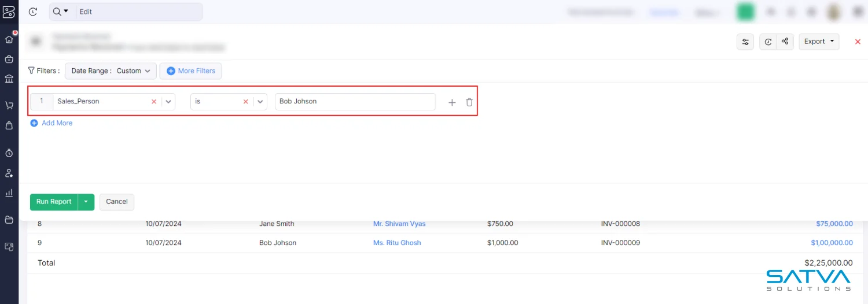Open Home from the left sidebar

pos(9,39)
